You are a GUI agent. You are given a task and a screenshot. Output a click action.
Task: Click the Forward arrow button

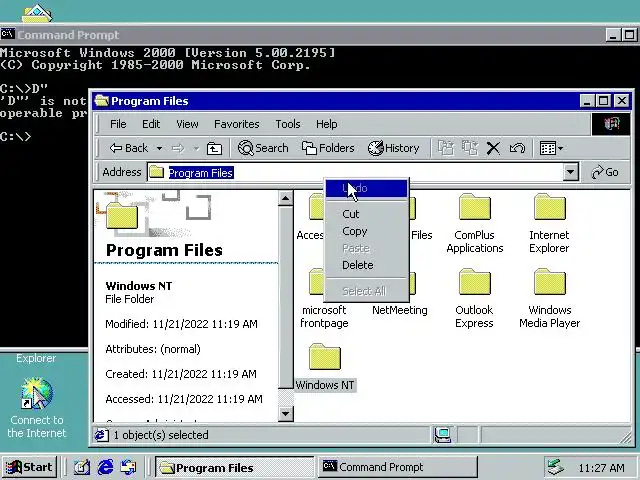tap(178, 149)
